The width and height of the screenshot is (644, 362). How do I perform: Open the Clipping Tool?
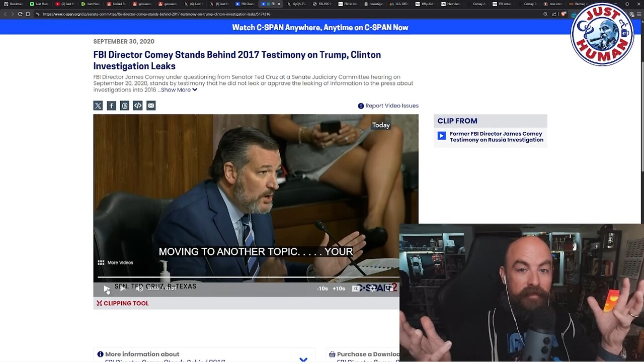(123, 303)
